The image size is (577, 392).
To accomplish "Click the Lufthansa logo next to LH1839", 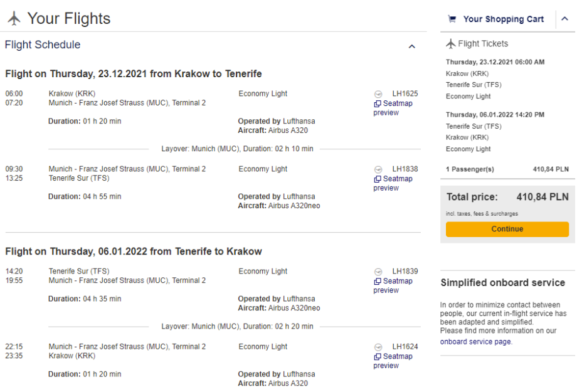I will [x=378, y=272].
